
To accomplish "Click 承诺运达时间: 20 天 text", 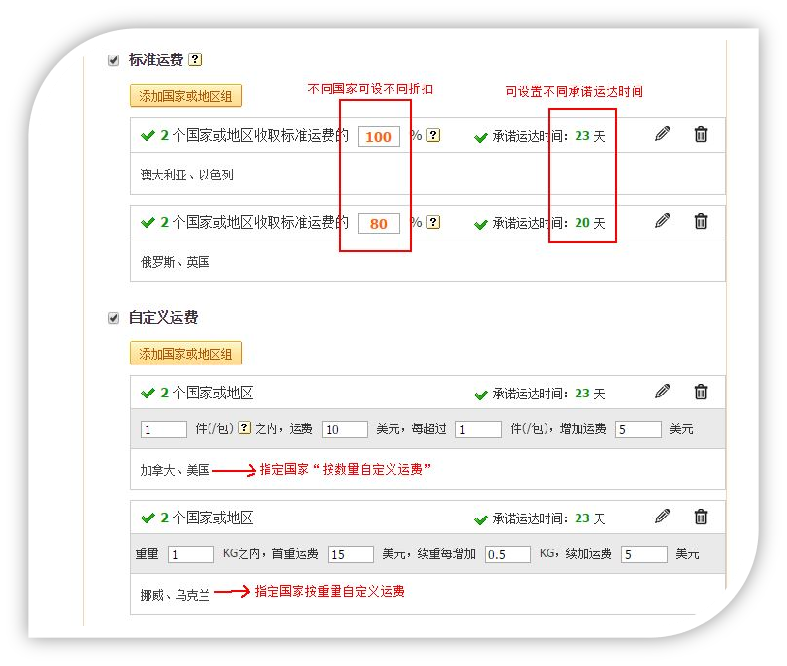I will (x=549, y=223).
